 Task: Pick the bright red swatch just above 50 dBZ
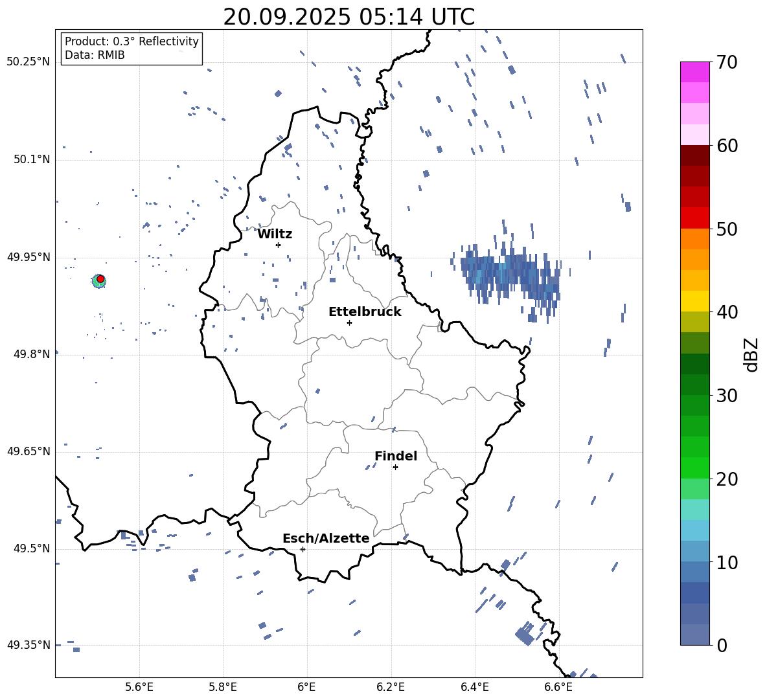coord(695,218)
